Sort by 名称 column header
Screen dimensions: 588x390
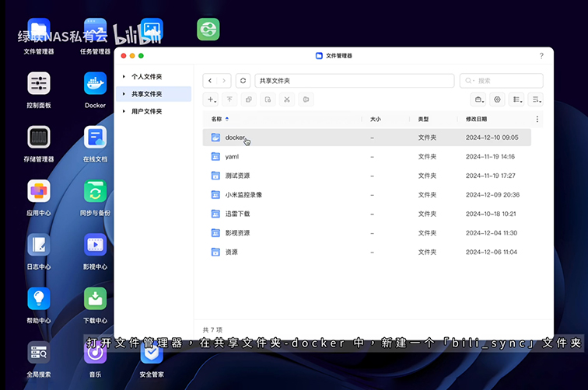pos(217,119)
